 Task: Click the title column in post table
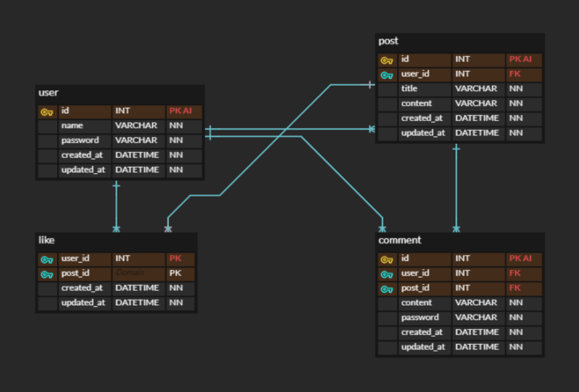409,89
